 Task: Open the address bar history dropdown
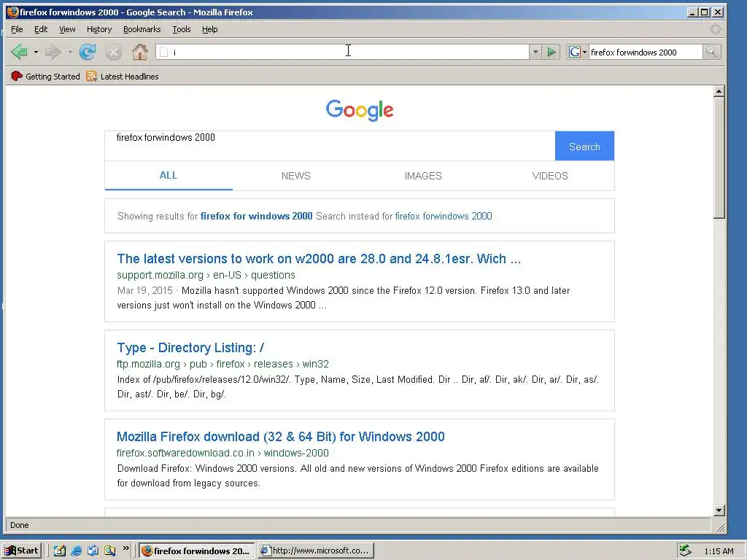point(535,52)
